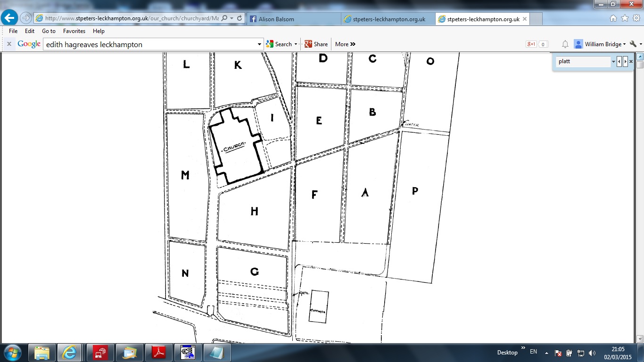The width and height of the screenshot is (644, 362).
Task: Expand the find box 'platt' dropdown arrow
Action: pyautogui.click(x=613, y=62)
